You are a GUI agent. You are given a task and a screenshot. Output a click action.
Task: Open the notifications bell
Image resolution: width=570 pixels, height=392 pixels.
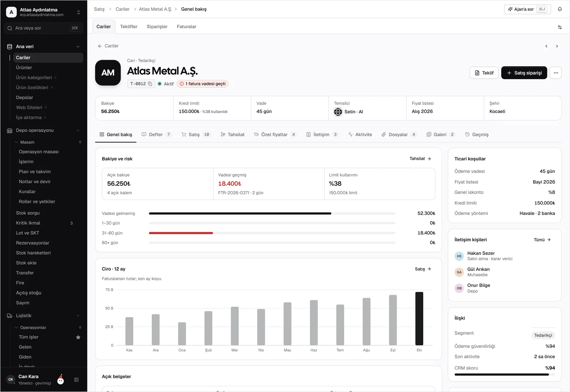[560, 9]
